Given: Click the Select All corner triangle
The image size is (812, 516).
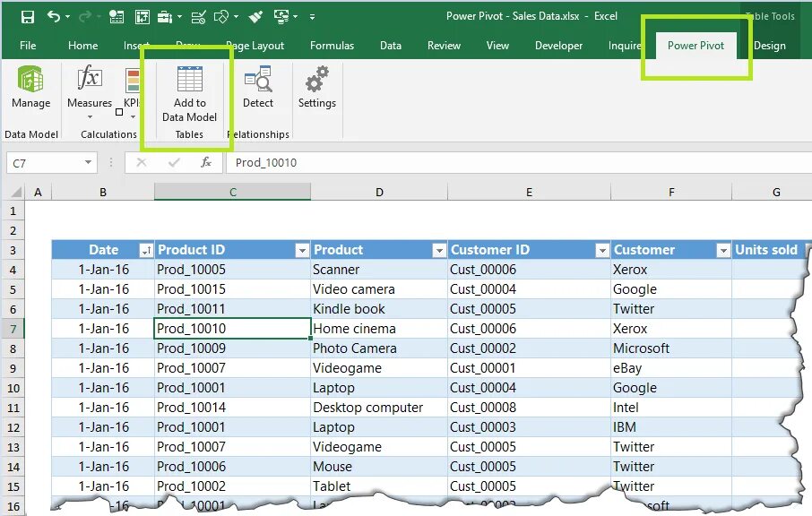Looking at the screenshot, I should click(x=16, y=193).
